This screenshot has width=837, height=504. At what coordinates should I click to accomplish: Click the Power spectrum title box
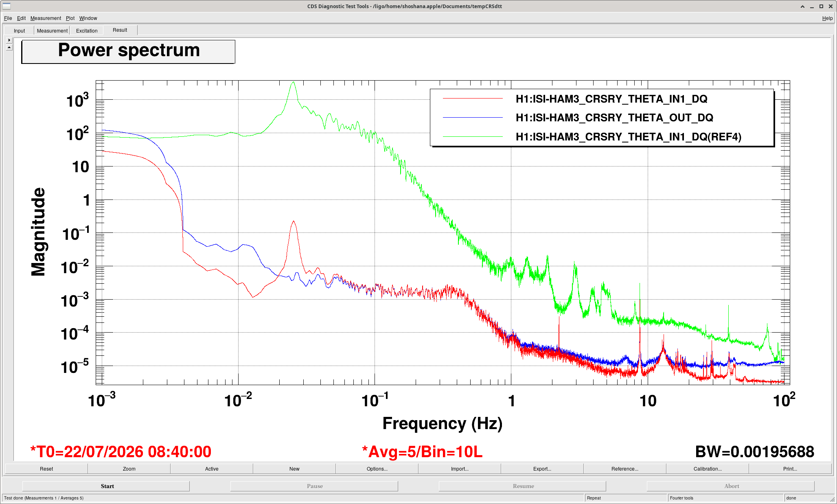point(128,52)
